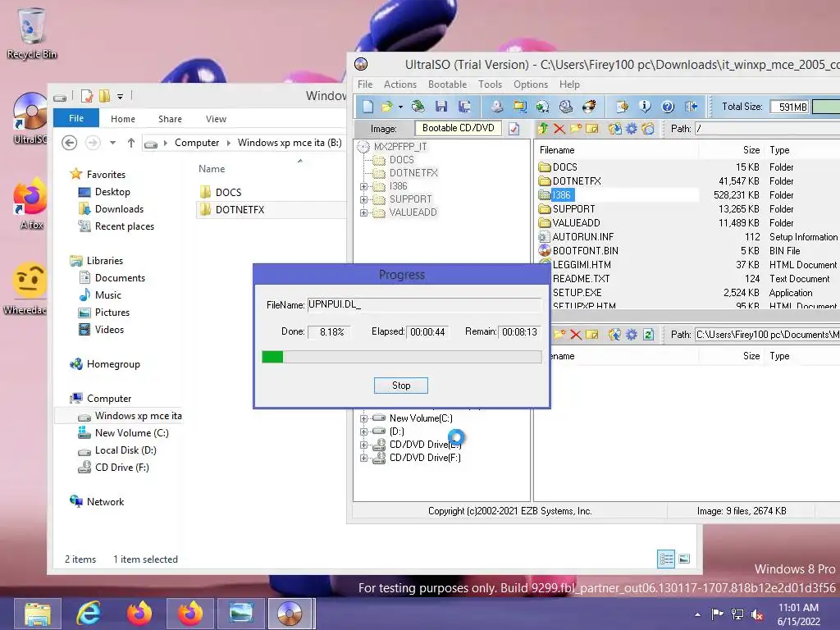Viewport: 840px width, 630px height.
Task: Click the Help question mark icon
Action: tap(668, 107)
